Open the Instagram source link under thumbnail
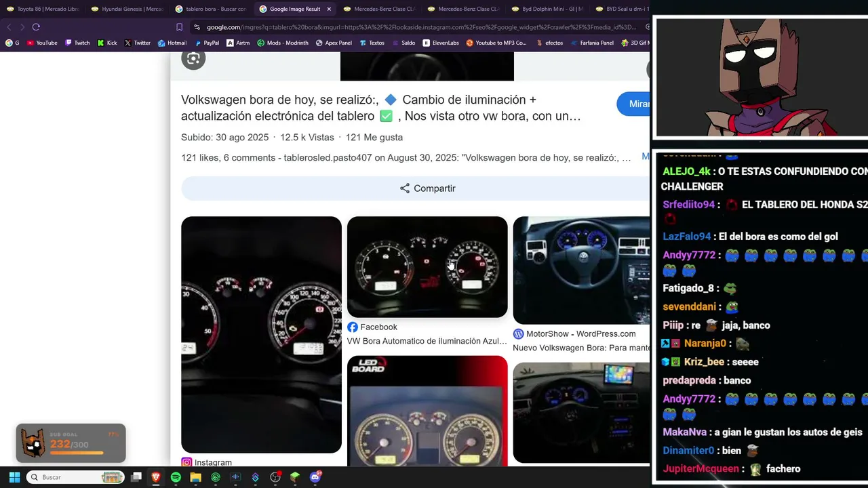 tap(207, 462)
